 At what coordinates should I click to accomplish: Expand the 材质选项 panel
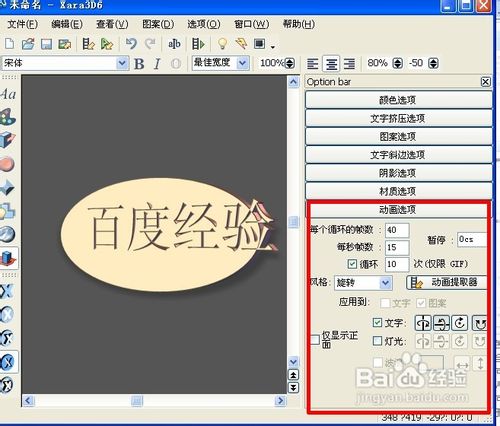398,191
